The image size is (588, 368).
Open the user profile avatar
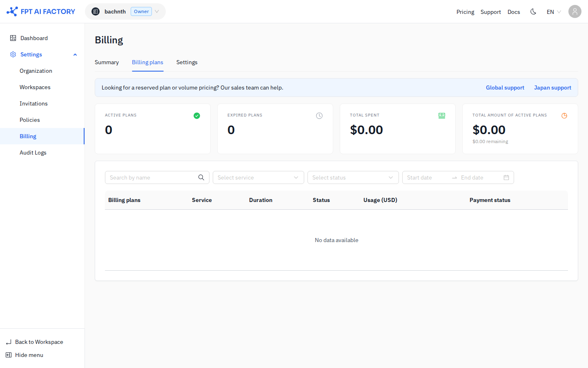575,11
